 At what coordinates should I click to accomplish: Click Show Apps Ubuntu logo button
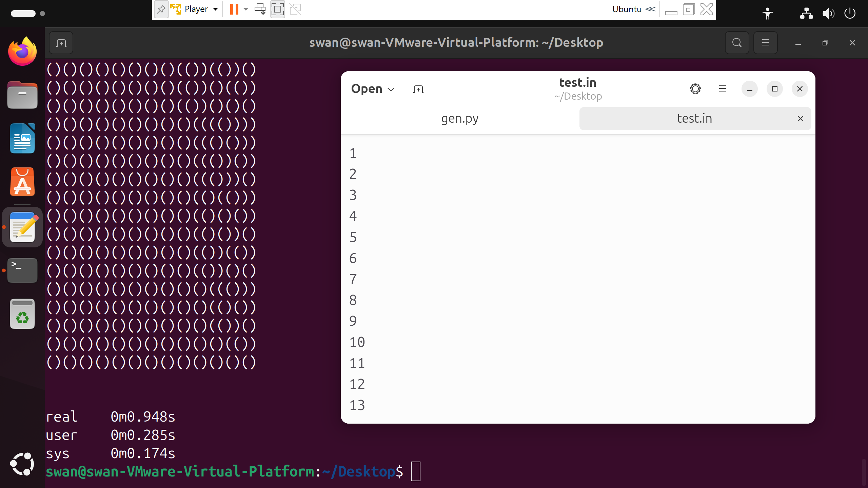pyautogui.click(x=22, y=464)
